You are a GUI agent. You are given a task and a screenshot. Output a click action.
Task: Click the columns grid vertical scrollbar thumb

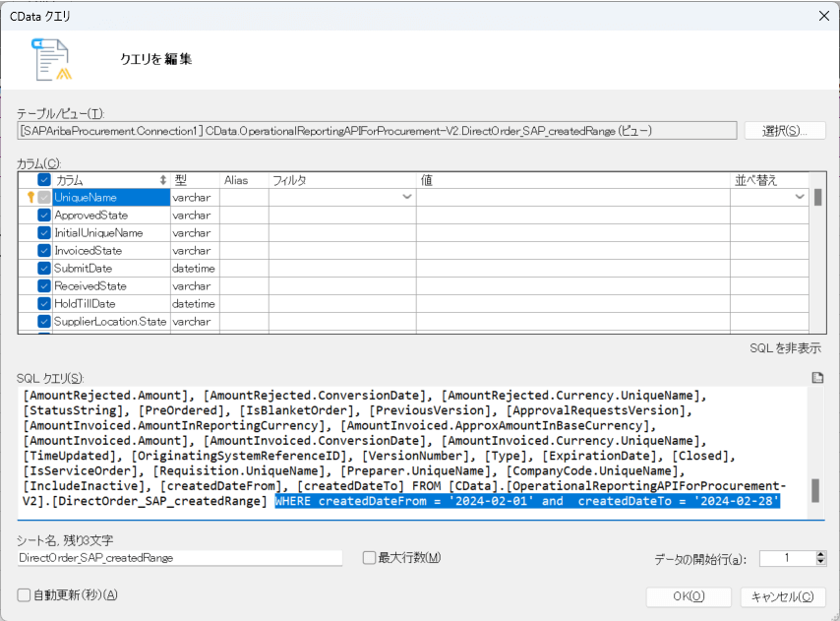point(817,197)
